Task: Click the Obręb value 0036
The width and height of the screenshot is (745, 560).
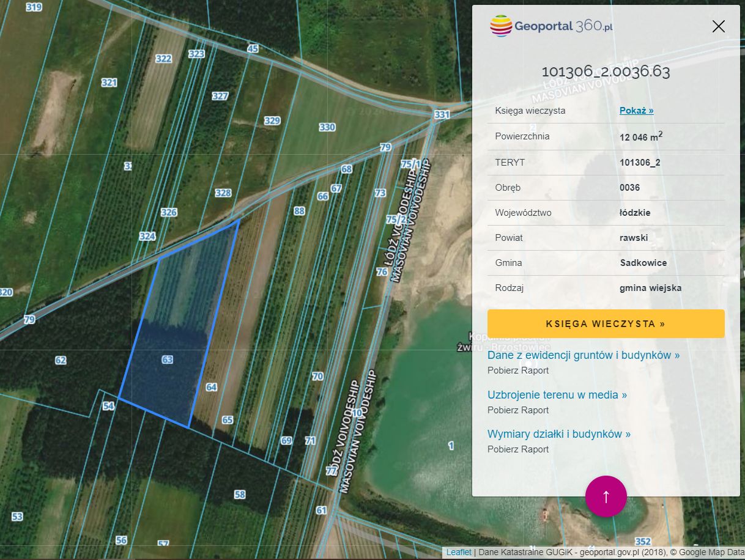Action: [629, 188]
